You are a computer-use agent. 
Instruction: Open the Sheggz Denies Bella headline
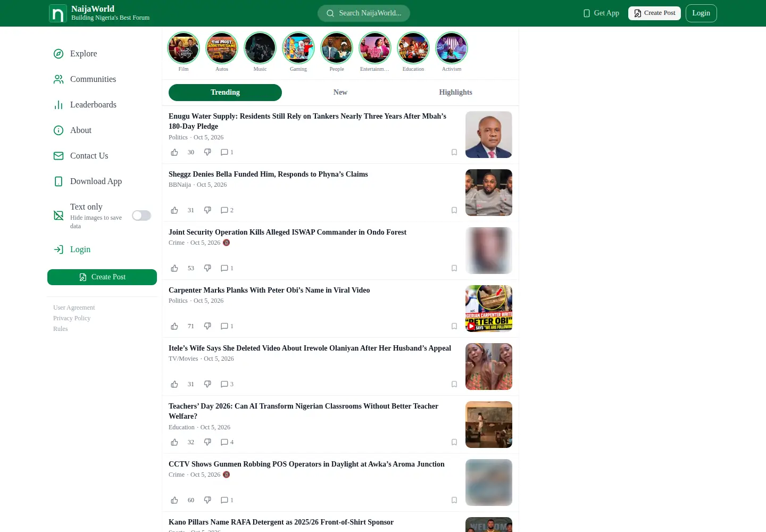click(x=268, y=174)
